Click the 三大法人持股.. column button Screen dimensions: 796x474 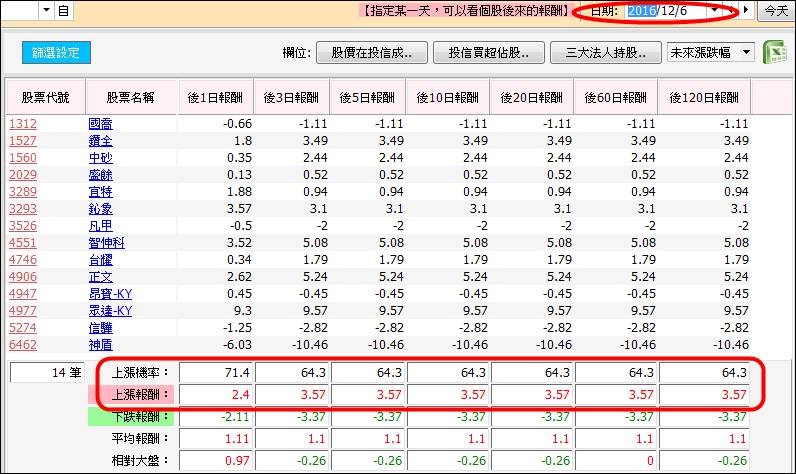606,52
